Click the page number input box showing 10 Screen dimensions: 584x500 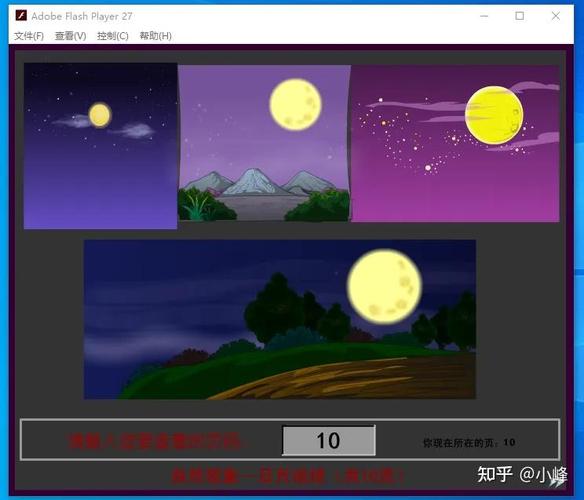pyautogui.click(x=328, y=440)
